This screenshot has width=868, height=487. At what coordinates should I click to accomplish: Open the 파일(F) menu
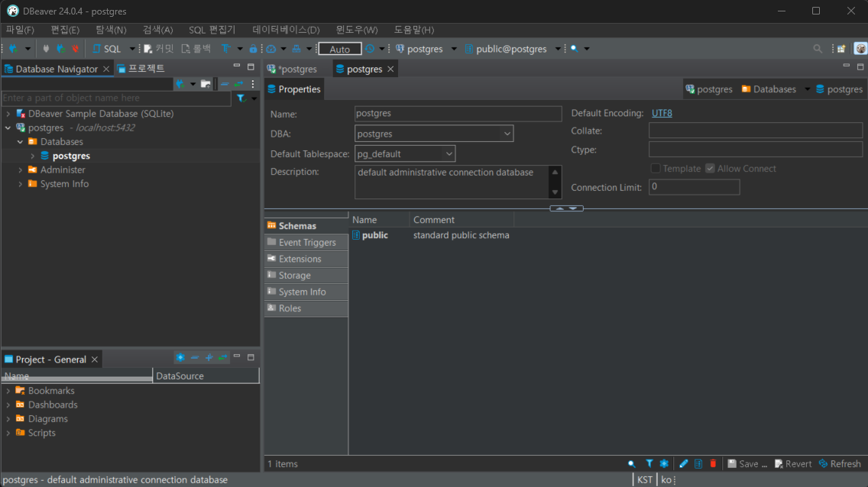click(20, 30)
